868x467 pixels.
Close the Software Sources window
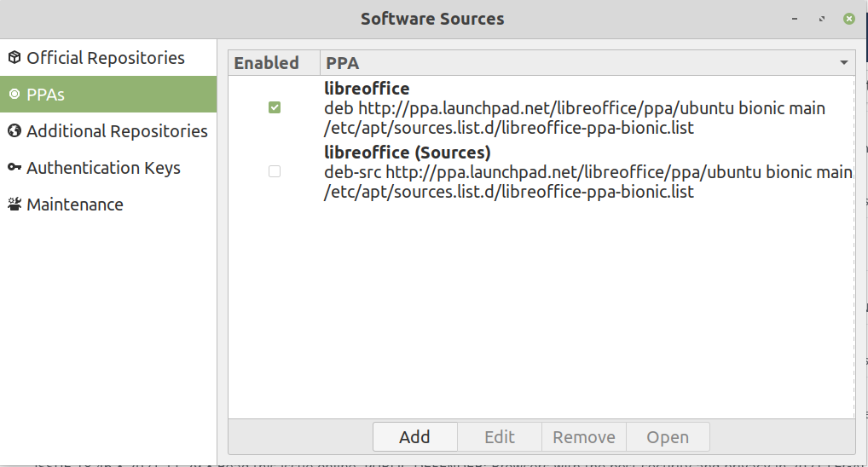pyautogui.click(x=848, y=18)
